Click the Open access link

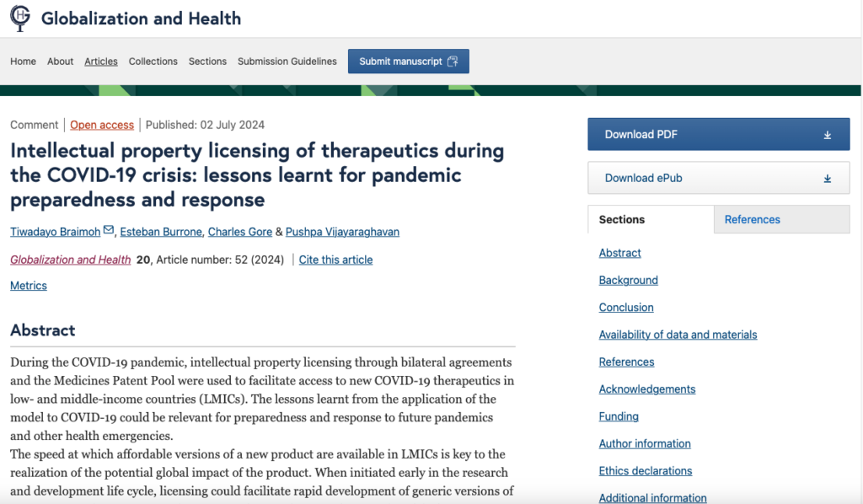pyautogui.click(x=102, y=125)
